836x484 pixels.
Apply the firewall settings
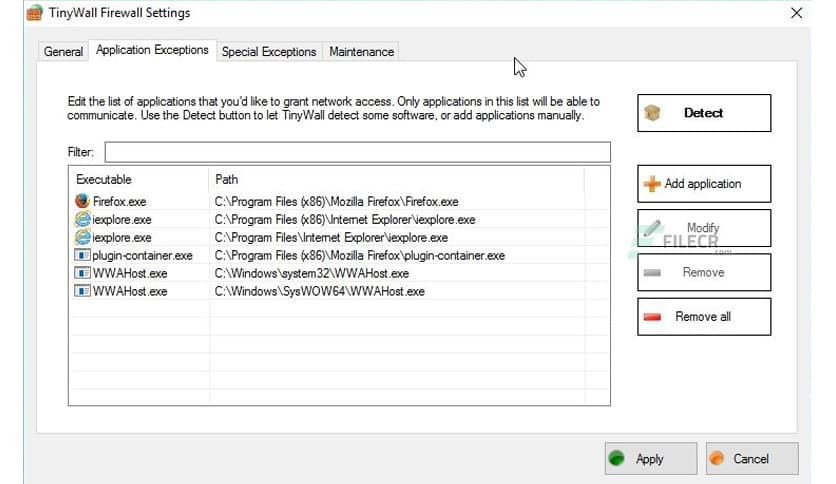tap(650, 458)
